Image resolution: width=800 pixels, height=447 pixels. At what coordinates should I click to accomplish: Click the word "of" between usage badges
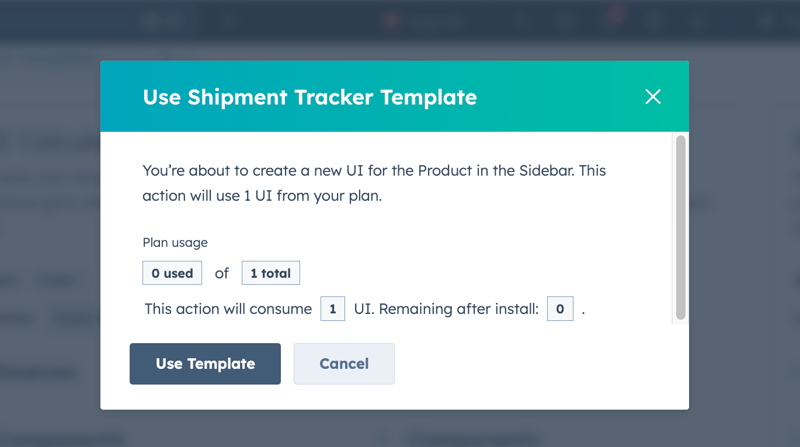222,273
